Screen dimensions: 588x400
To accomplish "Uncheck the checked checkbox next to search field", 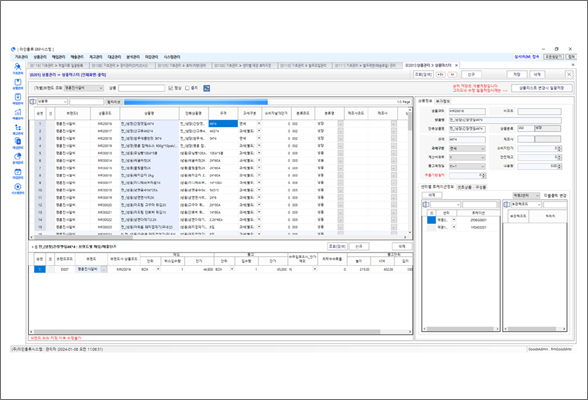I will [171, 88].
